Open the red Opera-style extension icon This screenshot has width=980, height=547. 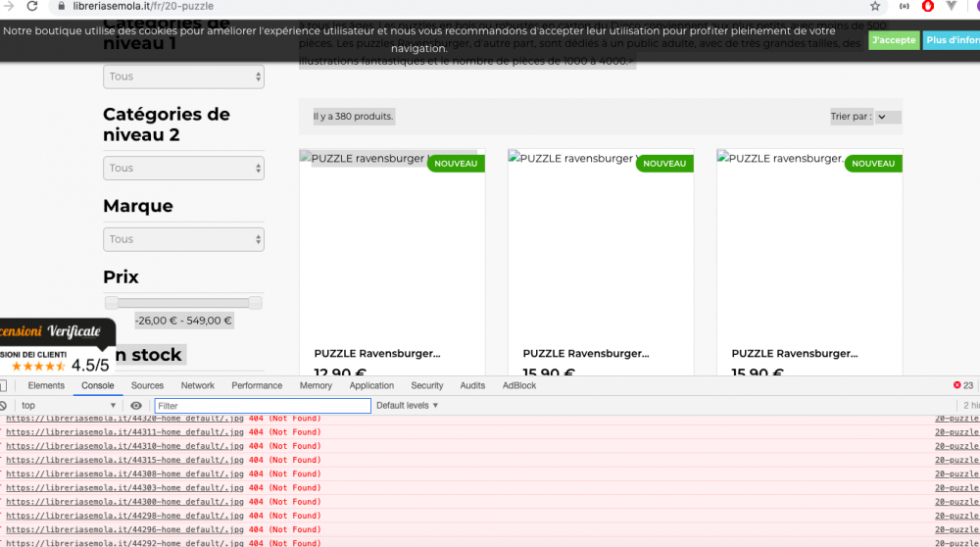click(x=928, y=6)
